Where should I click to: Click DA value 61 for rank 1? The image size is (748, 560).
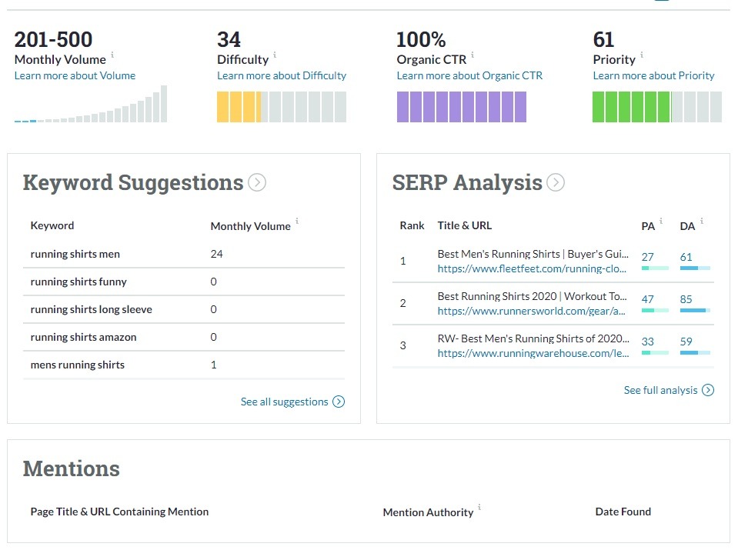tap(686, 257)
